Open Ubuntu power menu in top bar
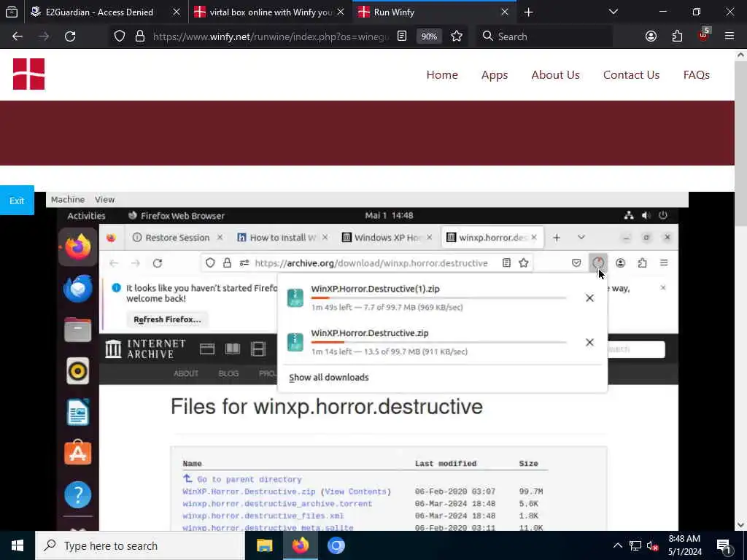 pyautogui.click(x=662, y=215)
